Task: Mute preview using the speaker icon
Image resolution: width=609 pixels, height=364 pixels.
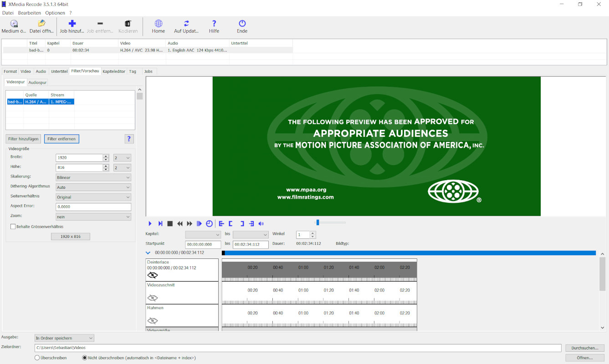Action: (261, 223)
